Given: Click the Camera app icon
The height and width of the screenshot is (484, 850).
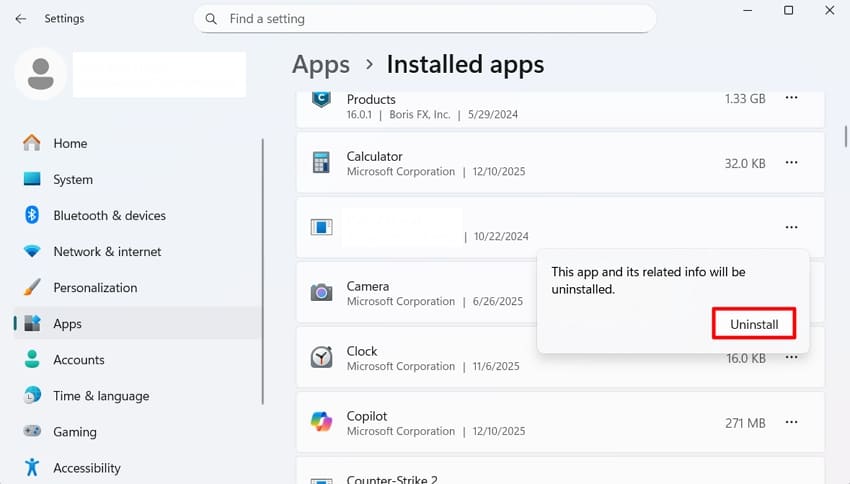Looking at the screenshot, I should click(321, 292).
